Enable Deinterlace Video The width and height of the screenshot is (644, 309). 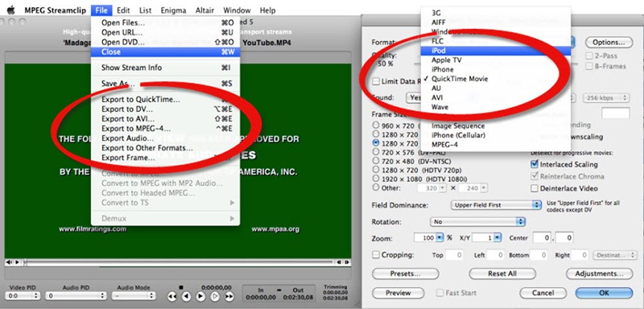pyautogui.click(x=535, y=188)
